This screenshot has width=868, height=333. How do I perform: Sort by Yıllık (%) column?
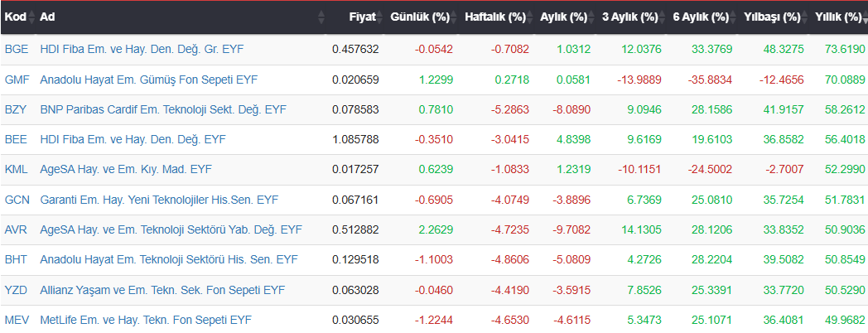pyautogui.click(x=839, y=17)
